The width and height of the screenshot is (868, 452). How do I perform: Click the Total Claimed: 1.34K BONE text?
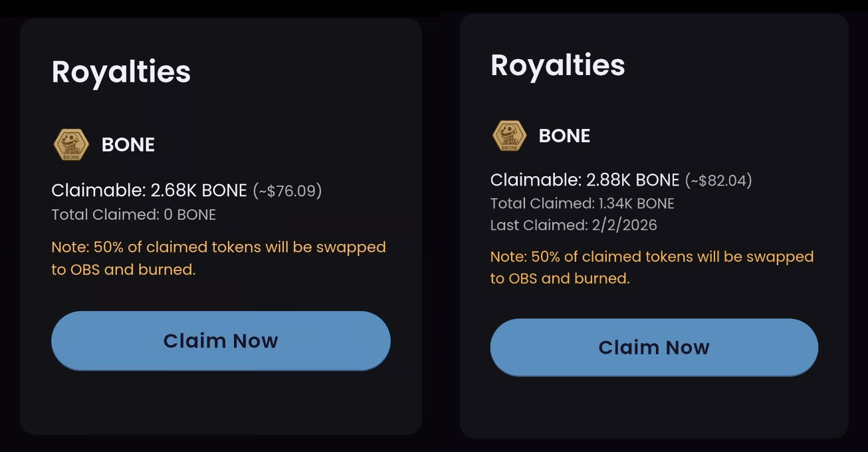(582, 203)
